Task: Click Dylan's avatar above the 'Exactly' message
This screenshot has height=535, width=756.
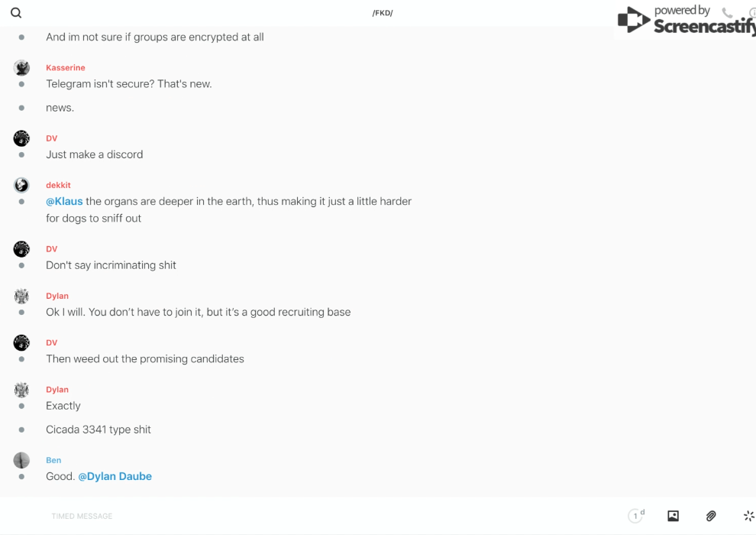Action: click(21, 390)
